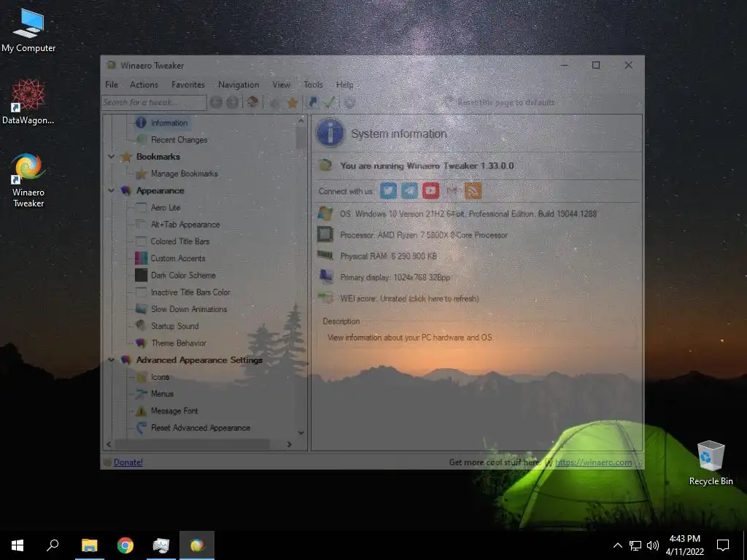The height and width of the screenshot is (560, 747).
Task: Open Chrome from the taskbar
Action: [125, 545]
